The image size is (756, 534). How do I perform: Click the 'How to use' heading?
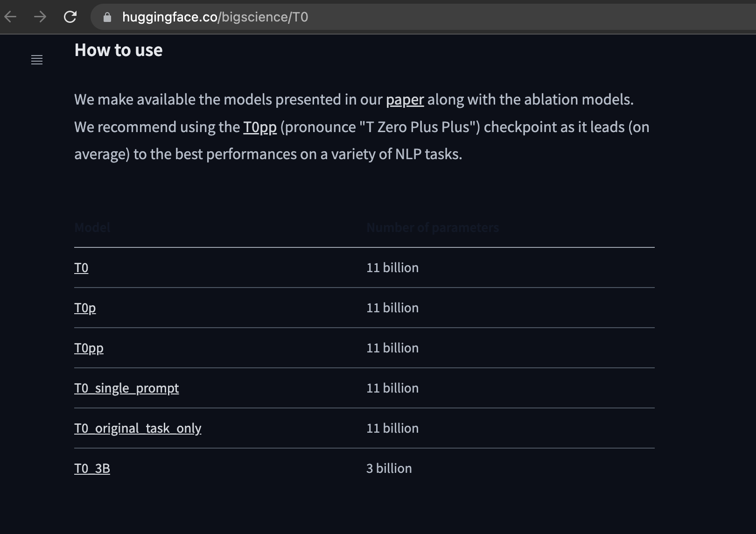pos(119,50)
